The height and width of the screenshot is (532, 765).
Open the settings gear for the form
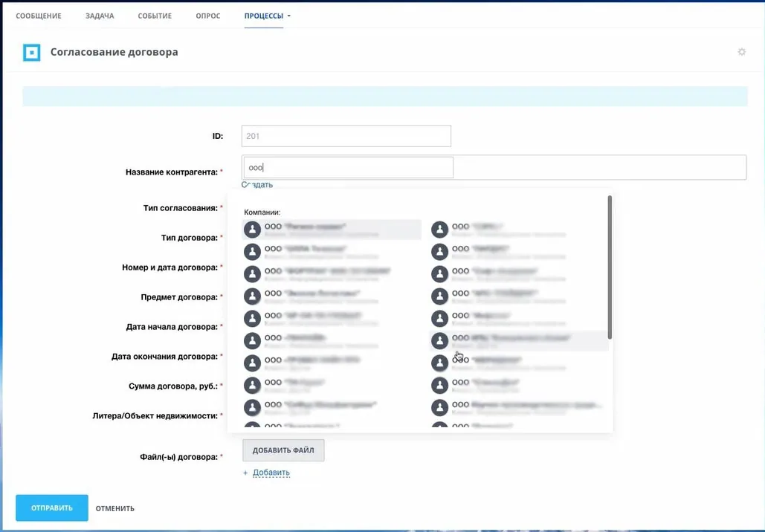coord(742,52)
